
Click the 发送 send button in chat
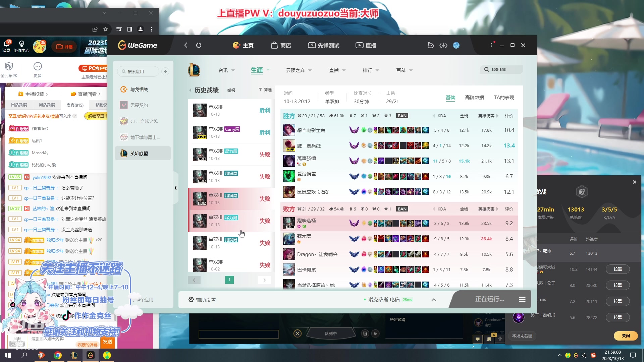click(107, 342)
